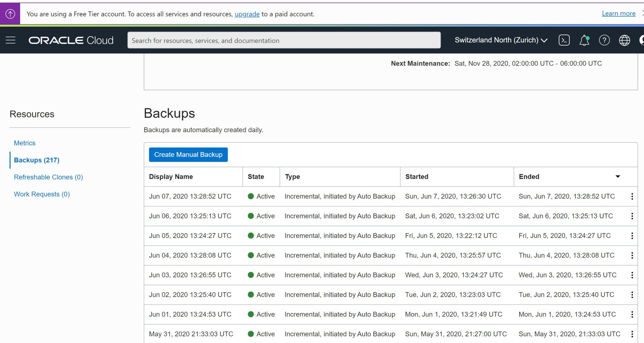Open actions menu for Jun 07 backup
Viewport: 644px width, 343px height.
[x=632, y=196]
